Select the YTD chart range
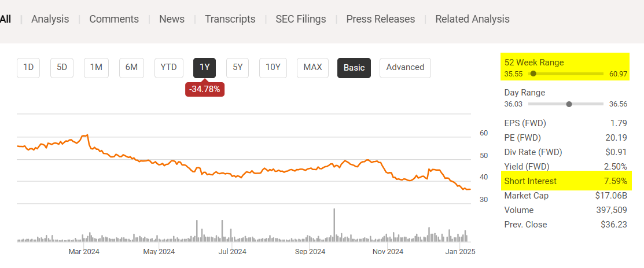Image resolution: width=644 pixels, height=268 pixels. click(168, 67)
